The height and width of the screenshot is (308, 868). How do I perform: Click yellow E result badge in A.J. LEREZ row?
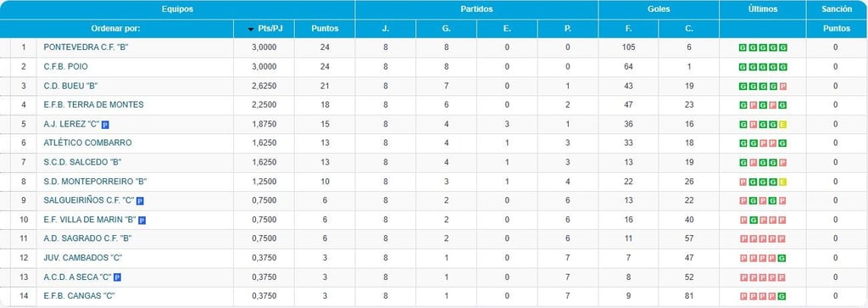782,125
